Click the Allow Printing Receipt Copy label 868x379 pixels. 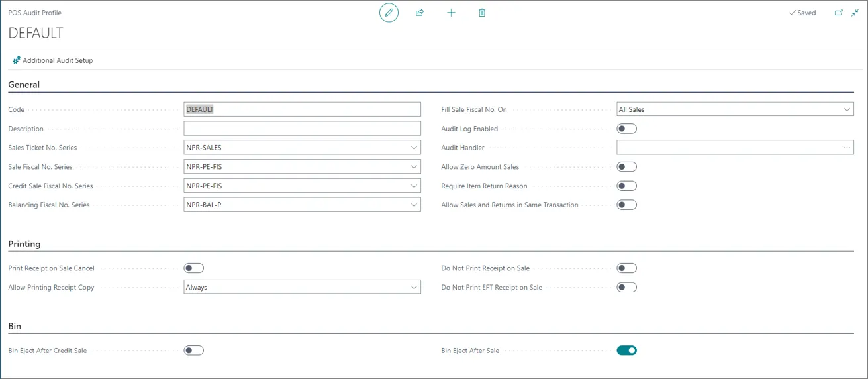[51, 288]
